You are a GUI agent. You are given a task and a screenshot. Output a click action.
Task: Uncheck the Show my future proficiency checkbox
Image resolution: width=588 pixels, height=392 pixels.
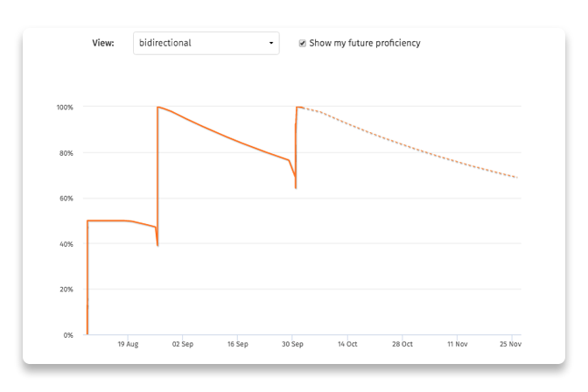pos(302,43)
